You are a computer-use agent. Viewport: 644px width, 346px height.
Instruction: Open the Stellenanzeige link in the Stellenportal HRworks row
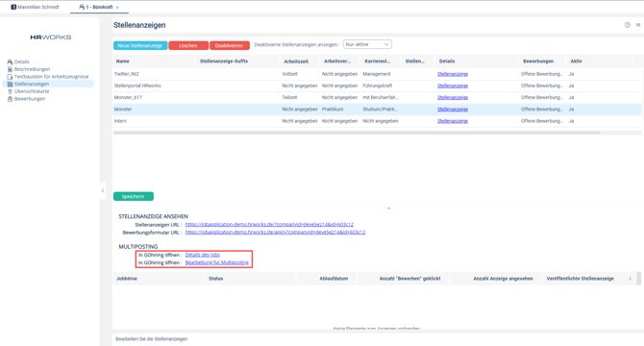tap(453, 86)
